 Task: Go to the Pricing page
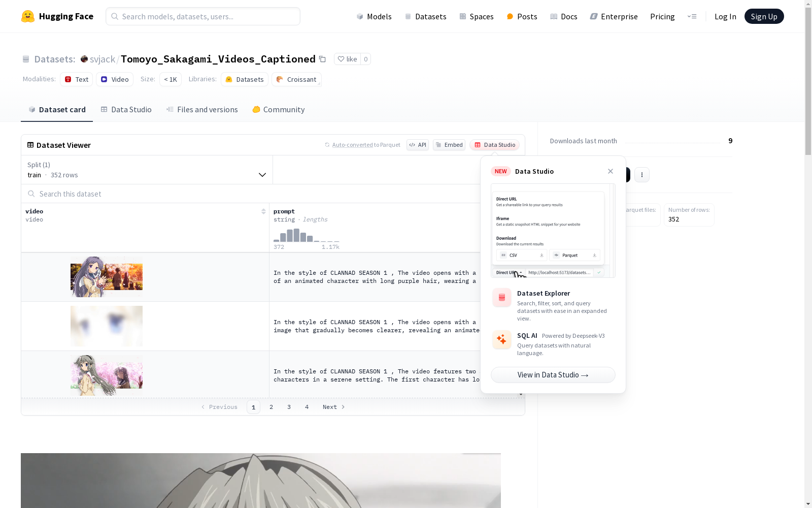click(662, 16)
